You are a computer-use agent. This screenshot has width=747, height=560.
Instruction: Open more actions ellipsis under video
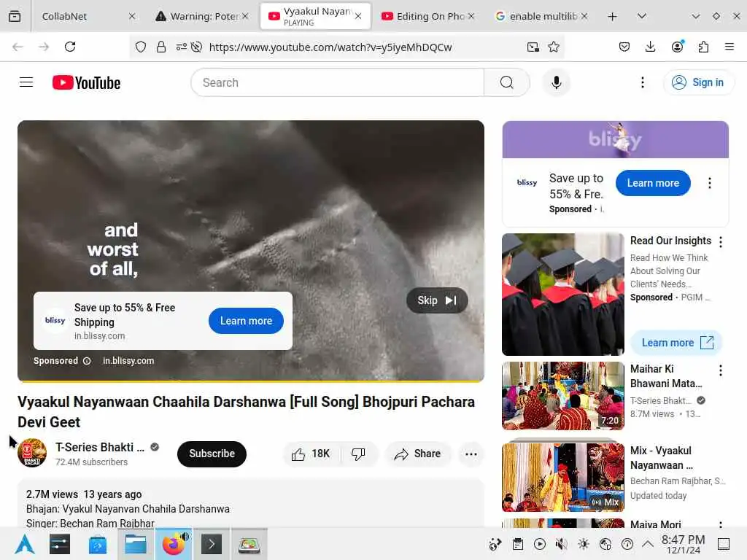pyautogui.click(x=471, y=454)
